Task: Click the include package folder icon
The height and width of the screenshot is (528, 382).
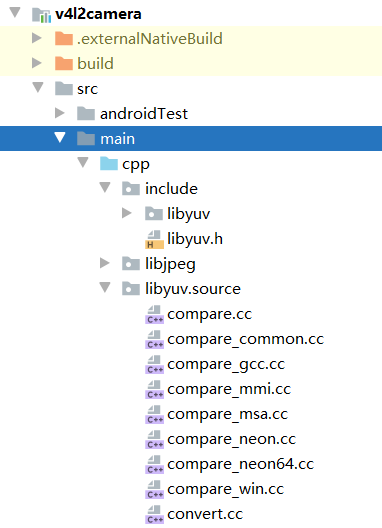Action: pos(131,188)
